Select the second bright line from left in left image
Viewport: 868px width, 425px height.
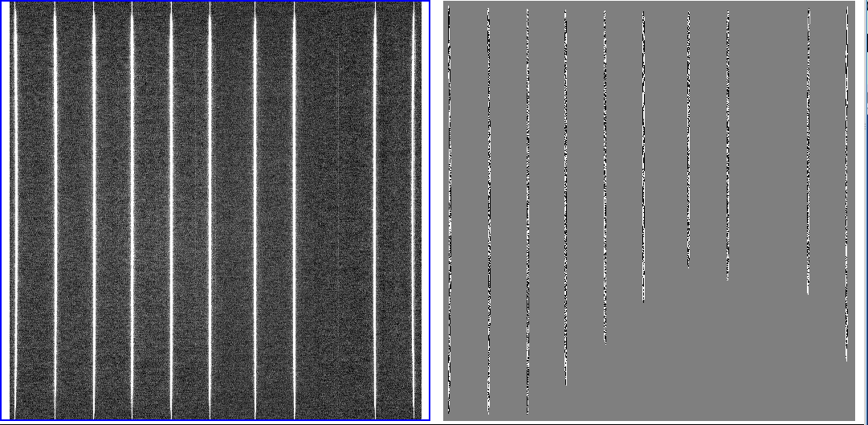click(x=55, y=209)
